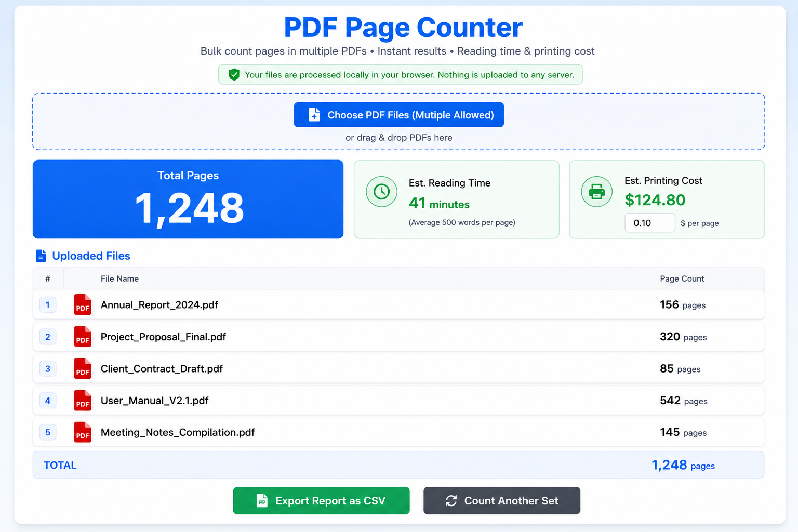Image resolution: width=798 pixels, height=532 pixels.
Task: Select the Annual_Report_2024.pdf file name
Action: 159,305
